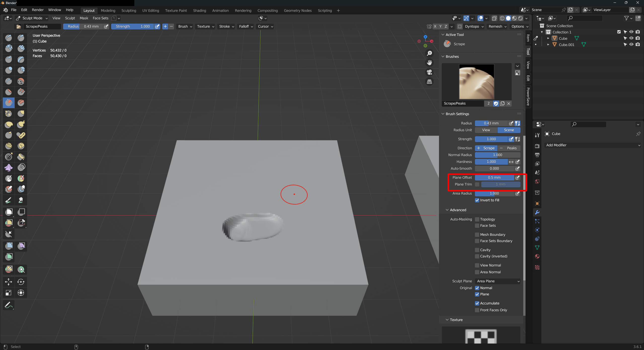
Task: Adjust the Hardness slider
Action: 491,162
